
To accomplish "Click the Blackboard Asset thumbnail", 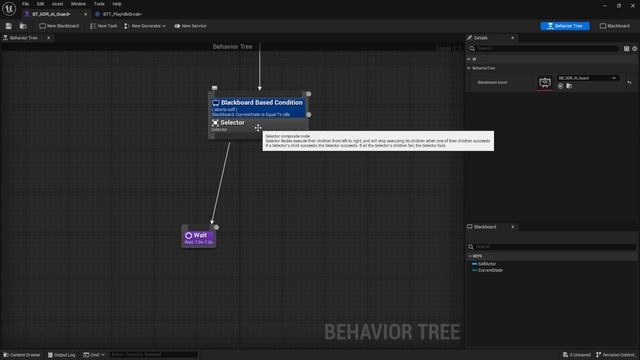I will tap(545, 82).
